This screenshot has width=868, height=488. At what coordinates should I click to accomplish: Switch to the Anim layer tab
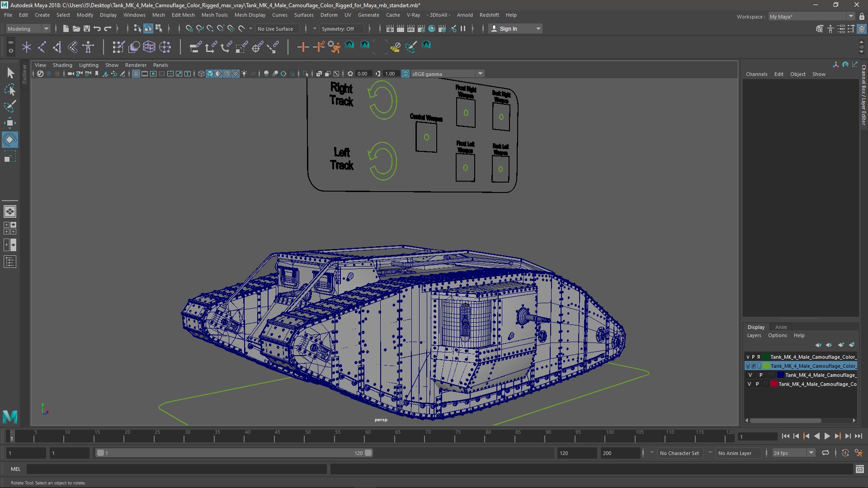point(781,327)
